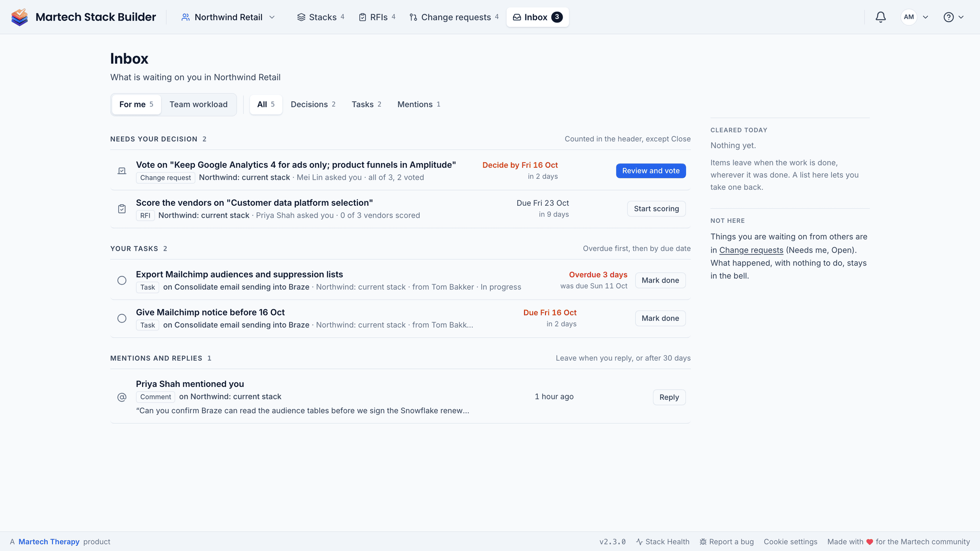Mark done the Give Mailchimp notice task
The height and width of the screenshot is (551, 980).
pyautogui.click(x=660, y=319)
